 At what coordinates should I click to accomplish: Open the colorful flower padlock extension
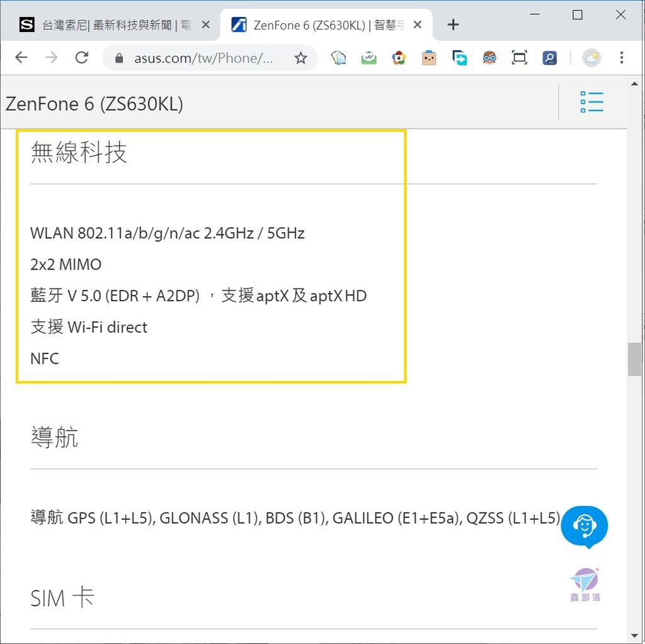click(x=399, y=58)
